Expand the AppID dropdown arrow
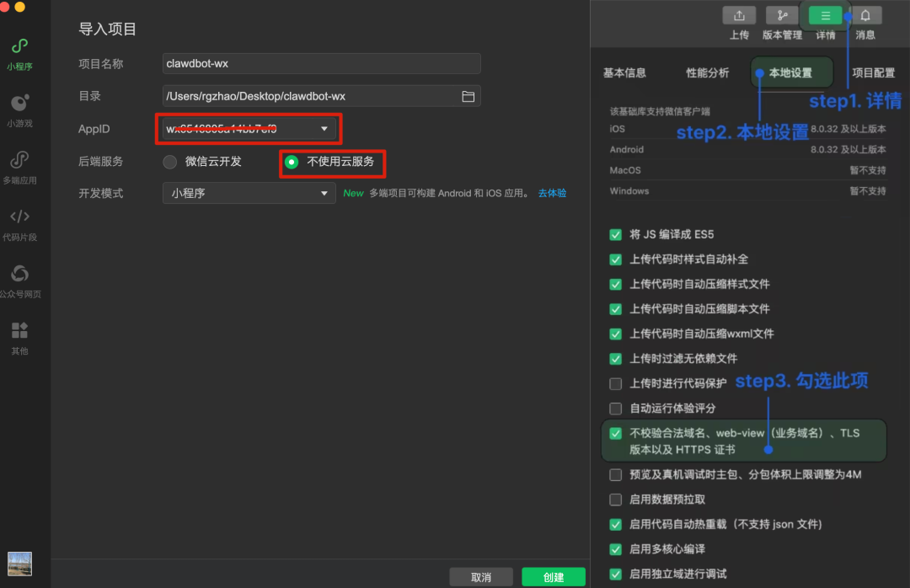 pos(324,129)
